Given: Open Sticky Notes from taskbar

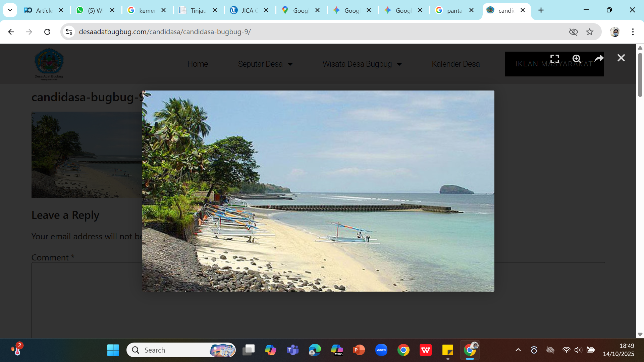Looking at the screenshot, I should 448,350.
